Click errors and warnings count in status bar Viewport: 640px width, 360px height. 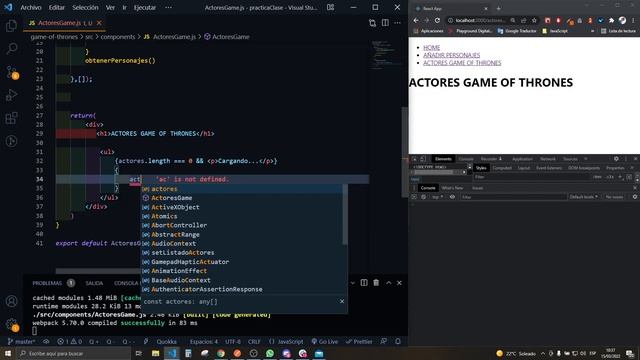70,342
